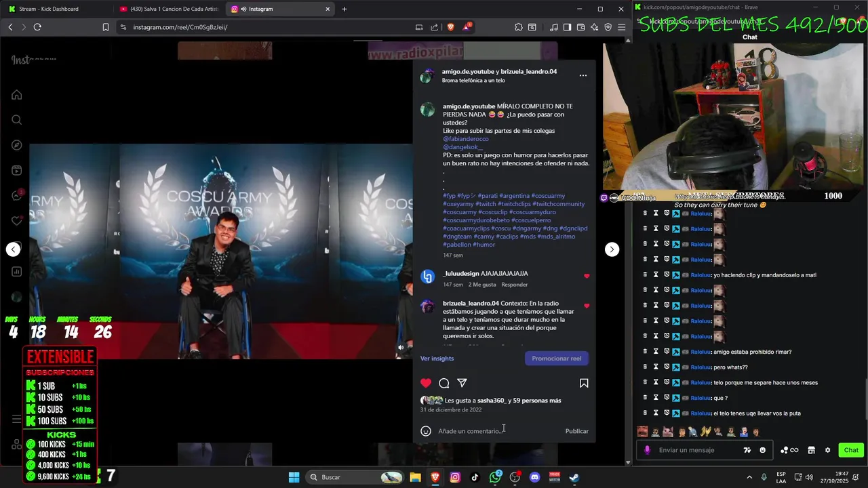Viewport: 868px width, 488px height.
Task: Open Windows Start menu
Action: [294, 477]
